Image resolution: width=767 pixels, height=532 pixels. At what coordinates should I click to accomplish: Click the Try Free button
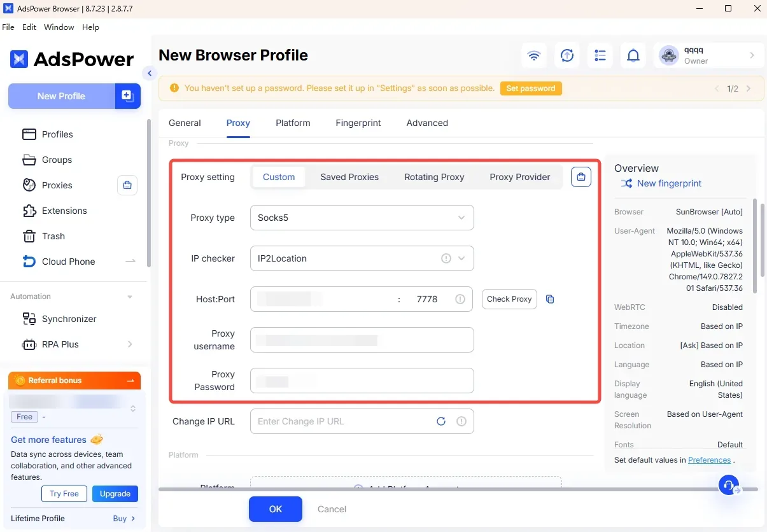(64, 494)
